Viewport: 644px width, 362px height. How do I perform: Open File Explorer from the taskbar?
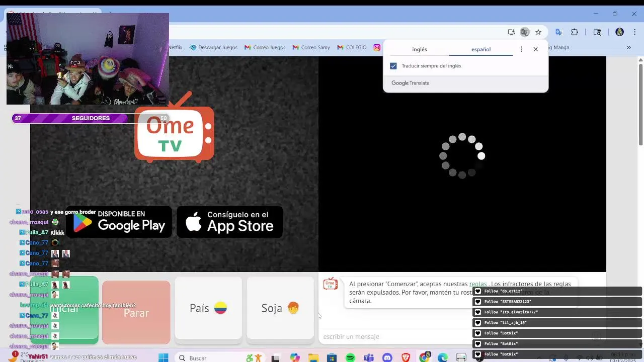313,358
